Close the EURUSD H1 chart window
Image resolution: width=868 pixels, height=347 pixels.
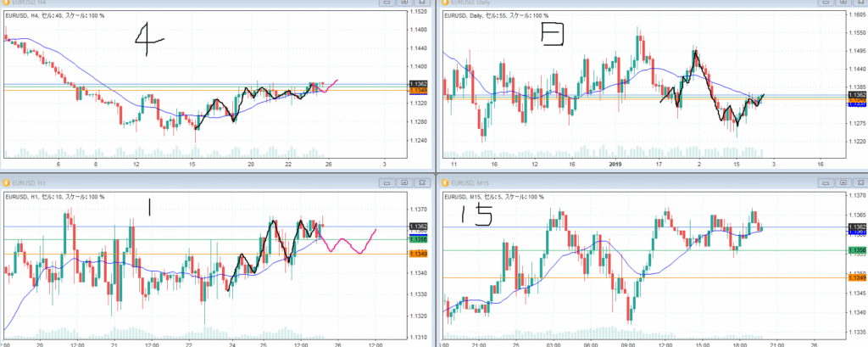(422, 182)
